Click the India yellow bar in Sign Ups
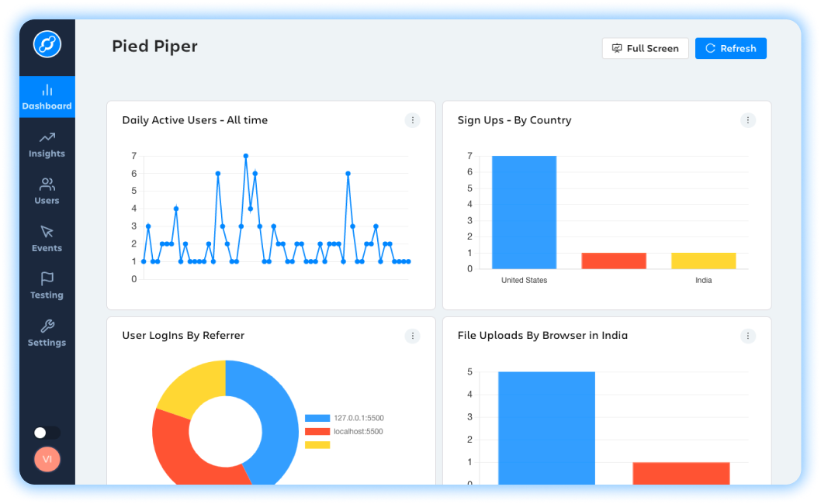The height and width of the screenshot is (504, 821). [x=704, y=261]
